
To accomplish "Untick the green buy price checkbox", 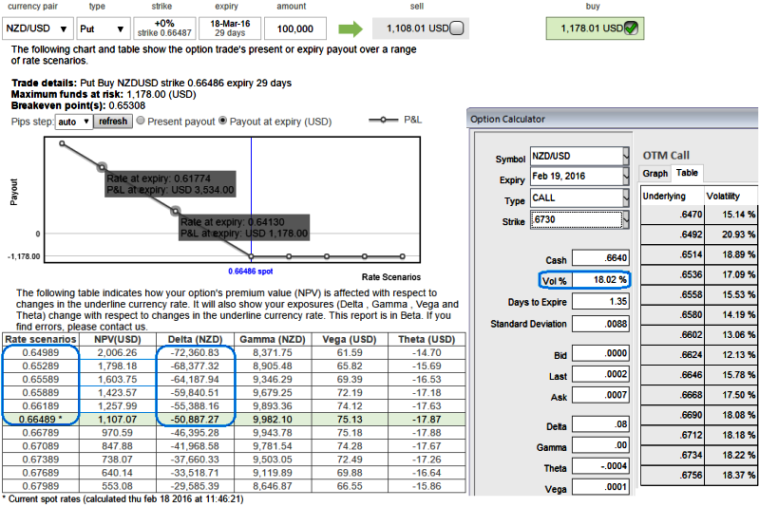I will [630, 29].
